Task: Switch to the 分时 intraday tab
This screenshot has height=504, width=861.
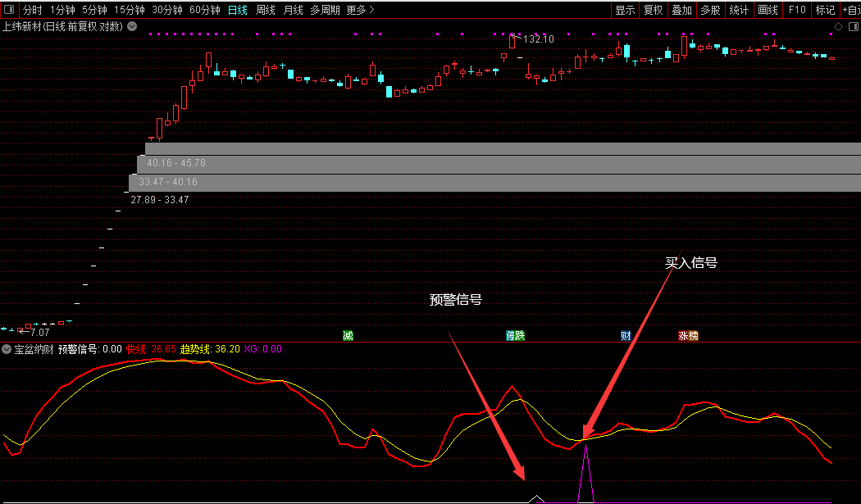Action: point(32,10)
